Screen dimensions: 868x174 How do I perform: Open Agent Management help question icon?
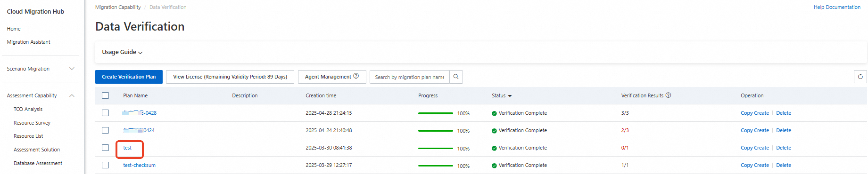(x=356, y=76)
